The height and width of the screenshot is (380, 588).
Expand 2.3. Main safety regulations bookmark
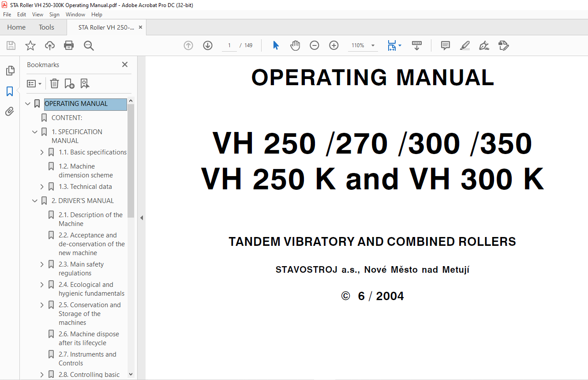pyautogui.click(x=42, y=264)
